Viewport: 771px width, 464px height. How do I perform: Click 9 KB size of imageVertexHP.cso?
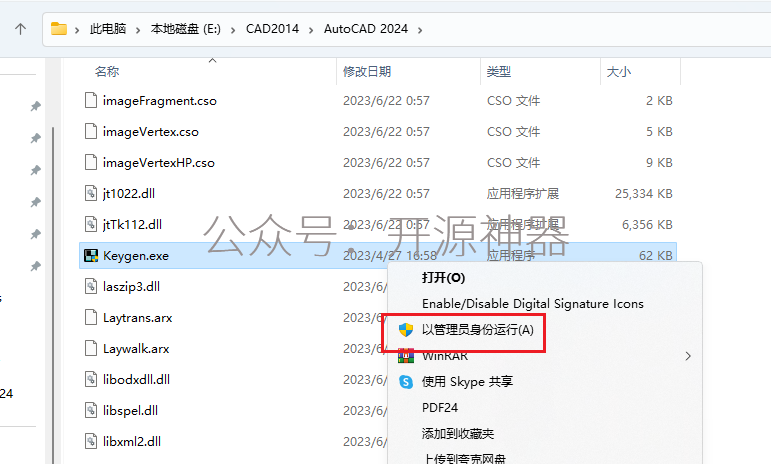pyautogui.click(x=659, y=163)
